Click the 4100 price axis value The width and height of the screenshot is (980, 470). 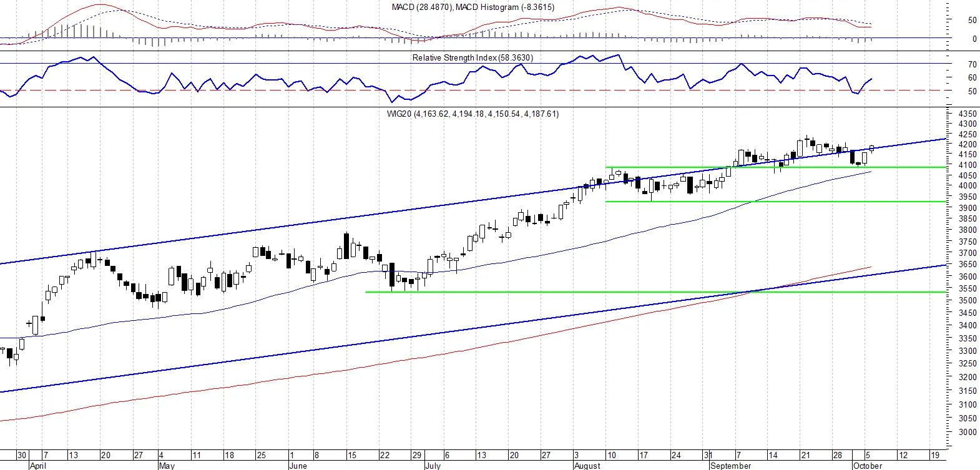pos(968,165)
